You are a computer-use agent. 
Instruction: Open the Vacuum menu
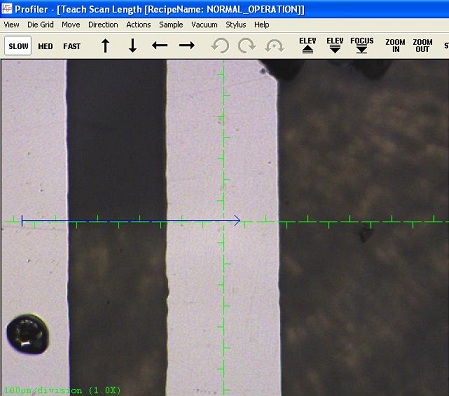[204, 25]
